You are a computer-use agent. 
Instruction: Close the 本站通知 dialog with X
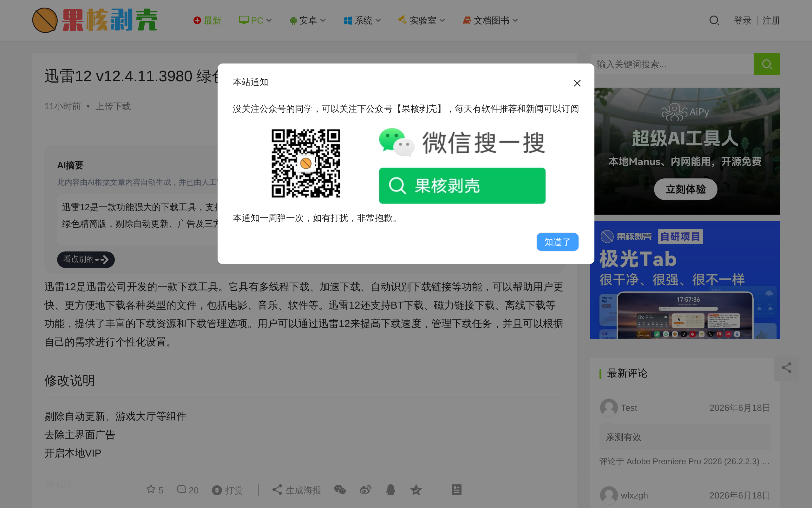coord(577,83)
